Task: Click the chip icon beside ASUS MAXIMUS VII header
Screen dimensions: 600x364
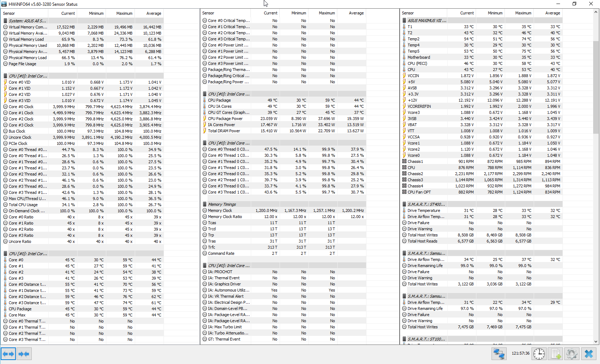Action: (x=404, y=21)
